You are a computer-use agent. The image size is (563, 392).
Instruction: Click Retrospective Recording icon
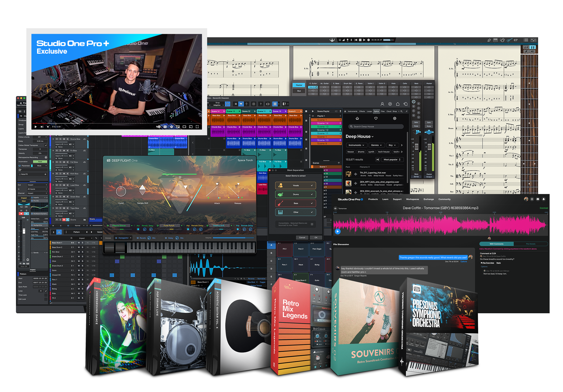point(46,157)
